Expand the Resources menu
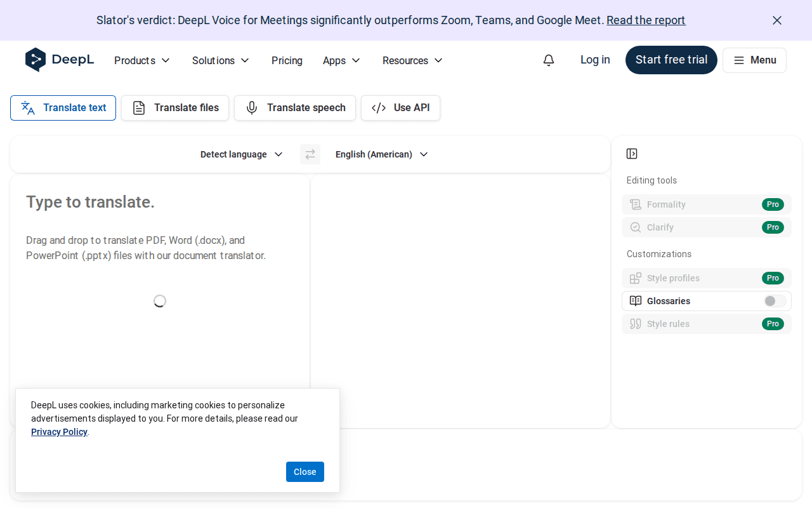 tap(412, 60)
